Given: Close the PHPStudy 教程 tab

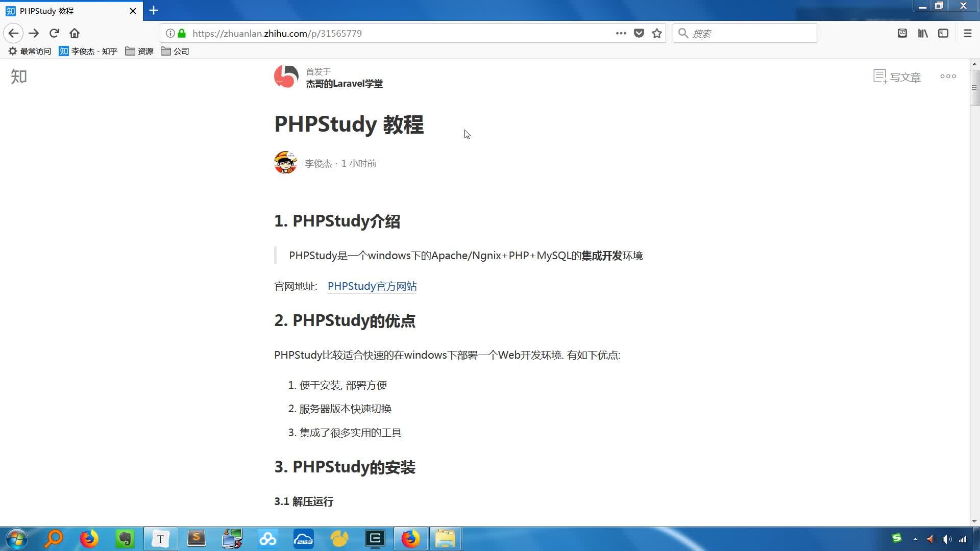Looking at the screenshot, I should click(x=133, y=11).
